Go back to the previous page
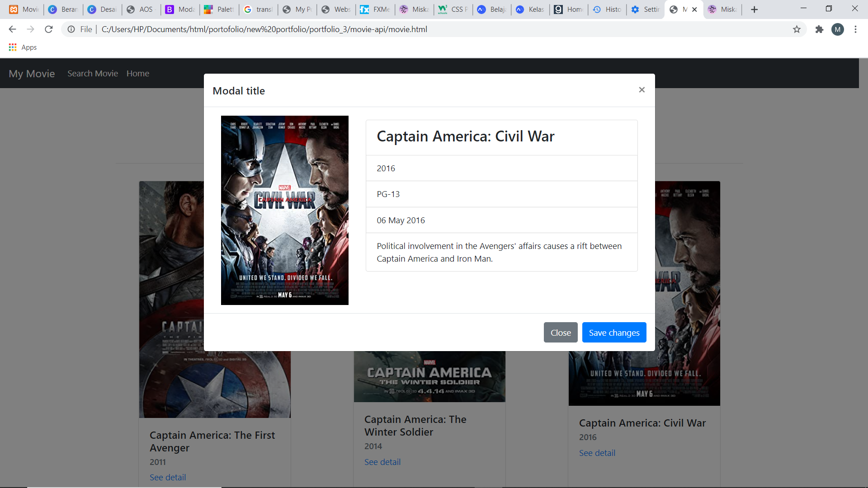This screenshot has height=488, width=868. point(12,29)
